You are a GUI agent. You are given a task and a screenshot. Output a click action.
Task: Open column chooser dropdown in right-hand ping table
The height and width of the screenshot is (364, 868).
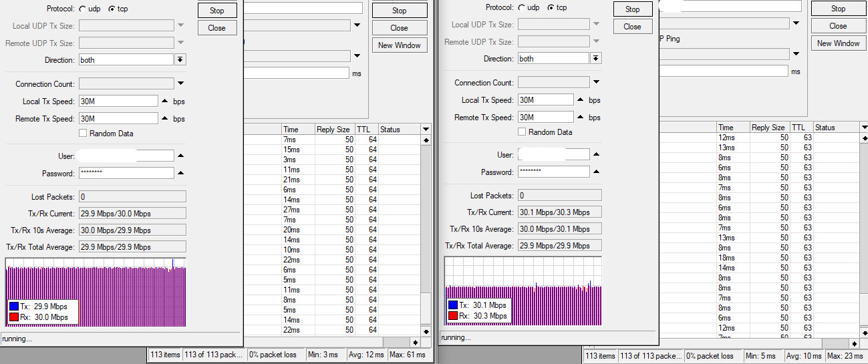pyautogui.click(x=863, y=127)
